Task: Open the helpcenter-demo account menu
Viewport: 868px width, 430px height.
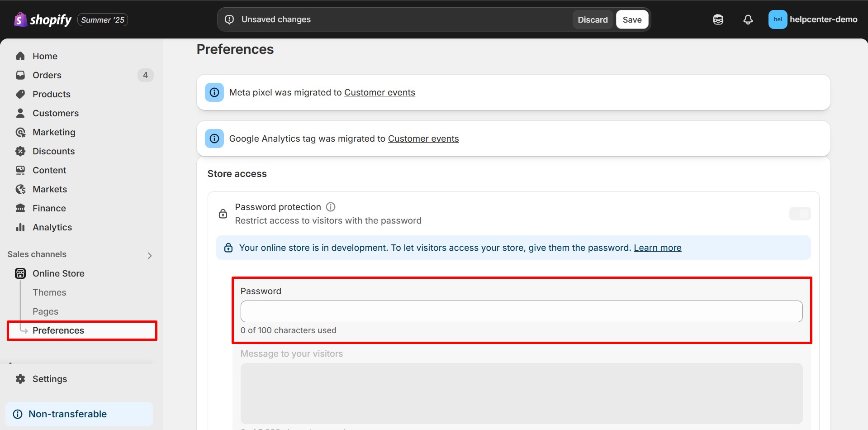Action: [812, 19]
